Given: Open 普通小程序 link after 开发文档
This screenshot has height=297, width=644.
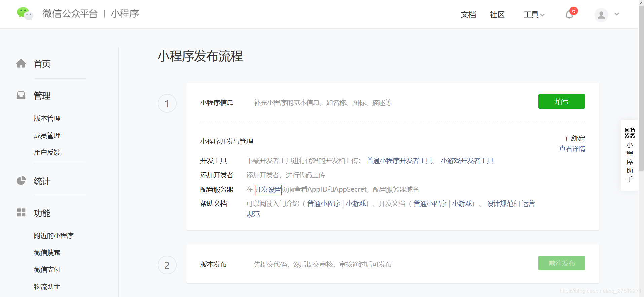Looking at the screenshot, I should coord(430,203).
